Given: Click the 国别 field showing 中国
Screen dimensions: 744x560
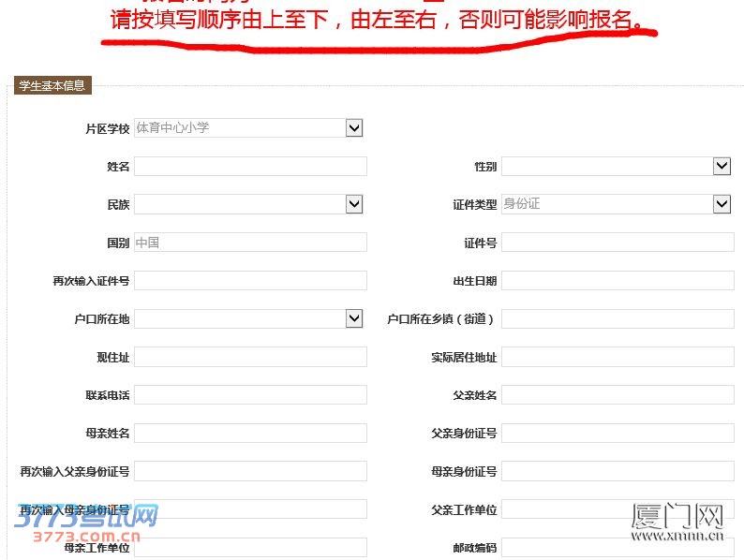Looking at the screenshot, I should pos(250,243).
